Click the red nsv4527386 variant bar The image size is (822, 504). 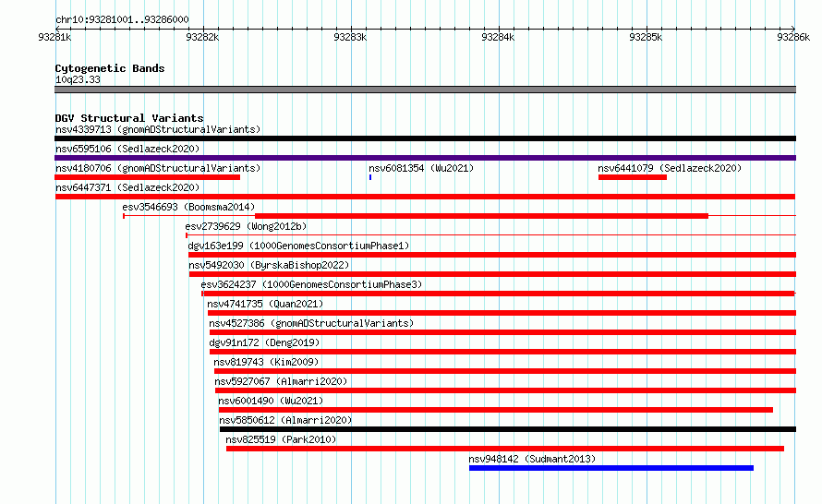[502, 332]
